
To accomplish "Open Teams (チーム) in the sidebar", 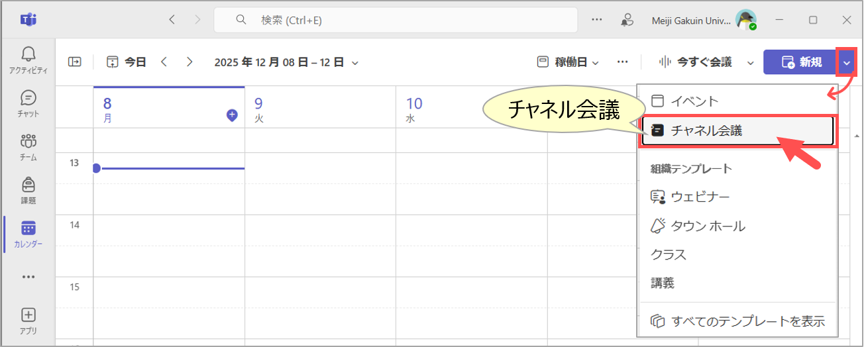I will coord(28,146).
